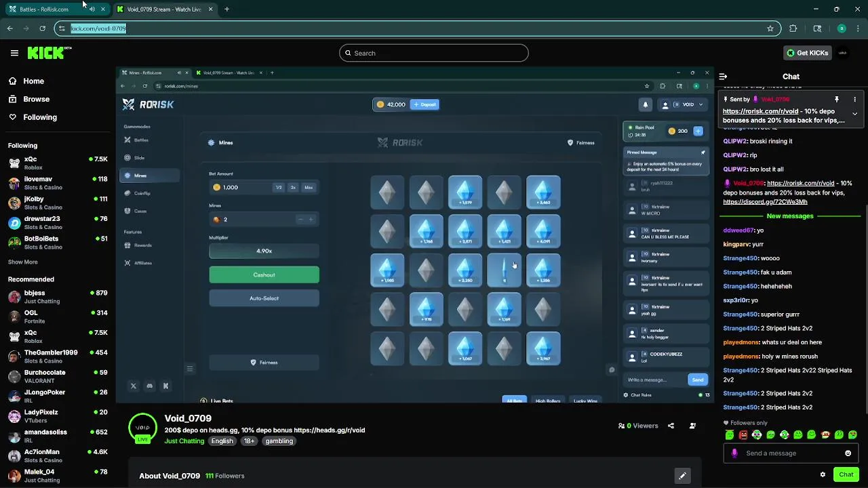Screen dimensions: 868x488
Task: Click Fairness shield in Mines header
Action: click(581, 142)
